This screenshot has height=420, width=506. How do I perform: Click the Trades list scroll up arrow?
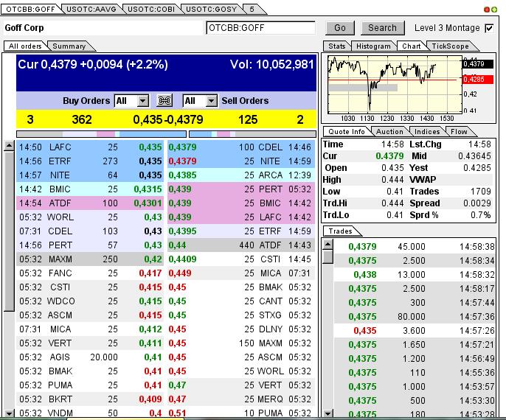[327, 244]
